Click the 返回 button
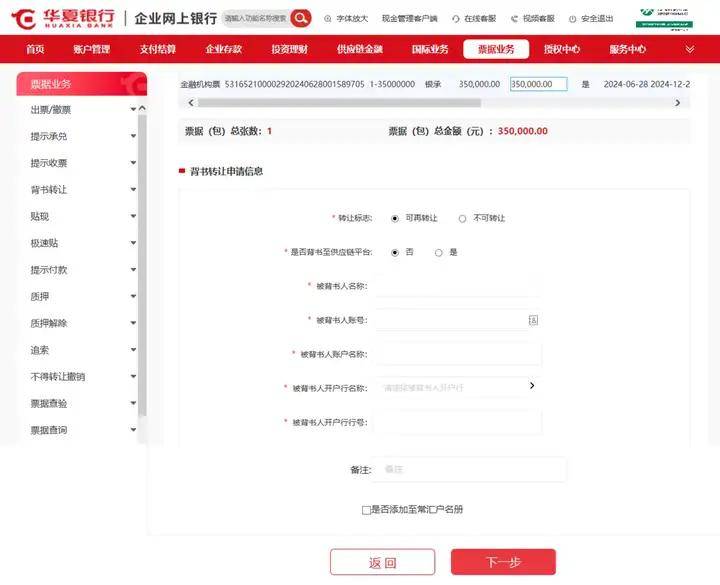Screen dimensions: 720x585 click(x=382, y=562)
